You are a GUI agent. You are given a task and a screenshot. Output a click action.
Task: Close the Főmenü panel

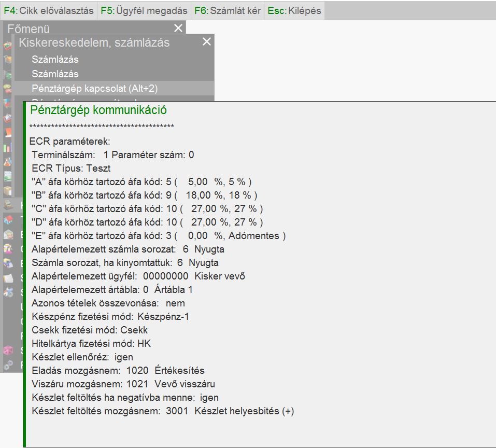pos(178,29)
